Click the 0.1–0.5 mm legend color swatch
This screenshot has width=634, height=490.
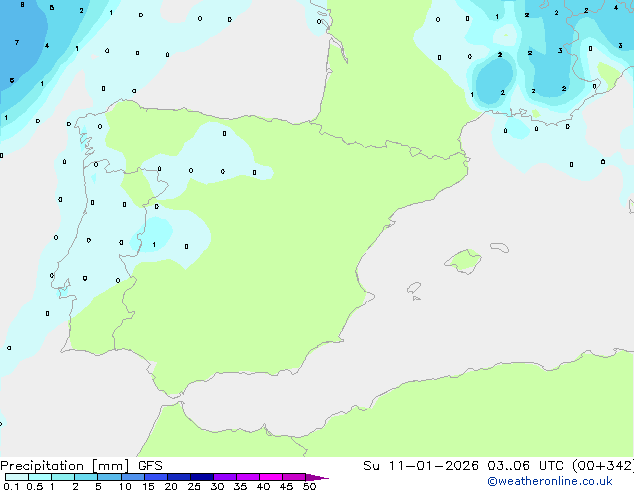point(17,477)
